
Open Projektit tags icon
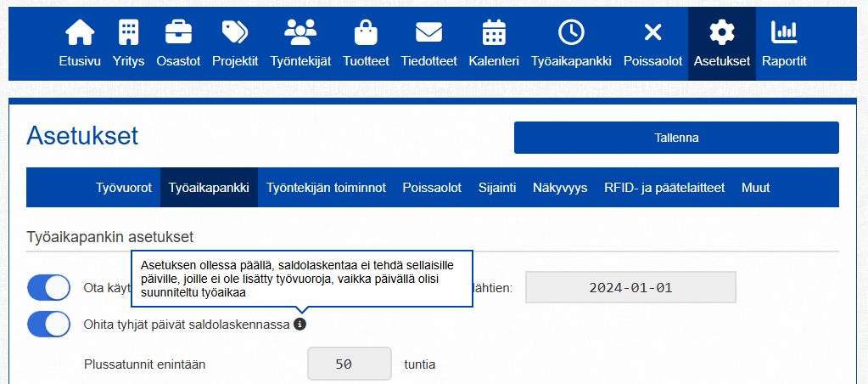tap(235, 32)
